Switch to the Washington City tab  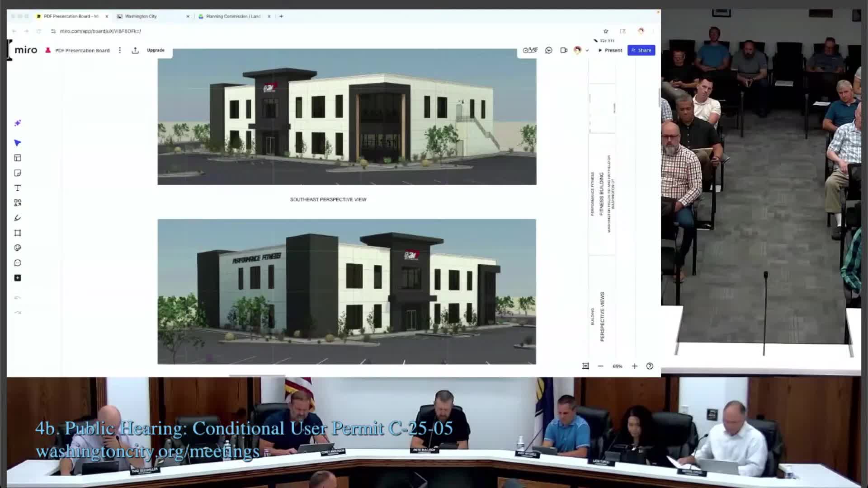(x=141, y=16)
